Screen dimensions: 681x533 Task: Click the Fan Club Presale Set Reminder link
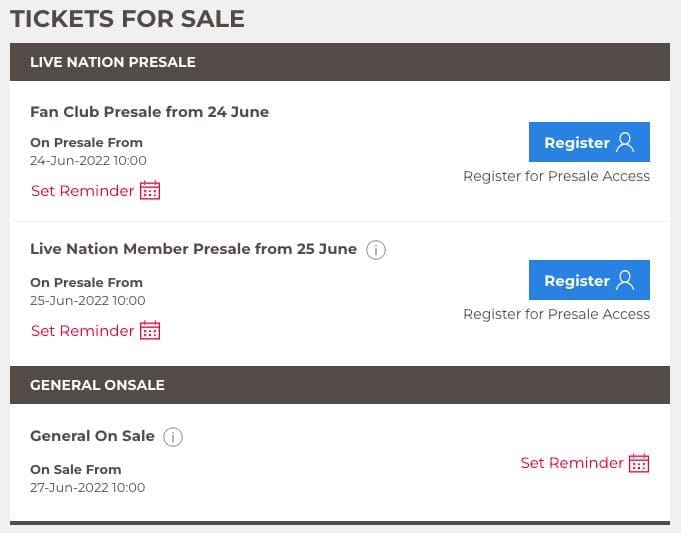(x=96, y=191)
